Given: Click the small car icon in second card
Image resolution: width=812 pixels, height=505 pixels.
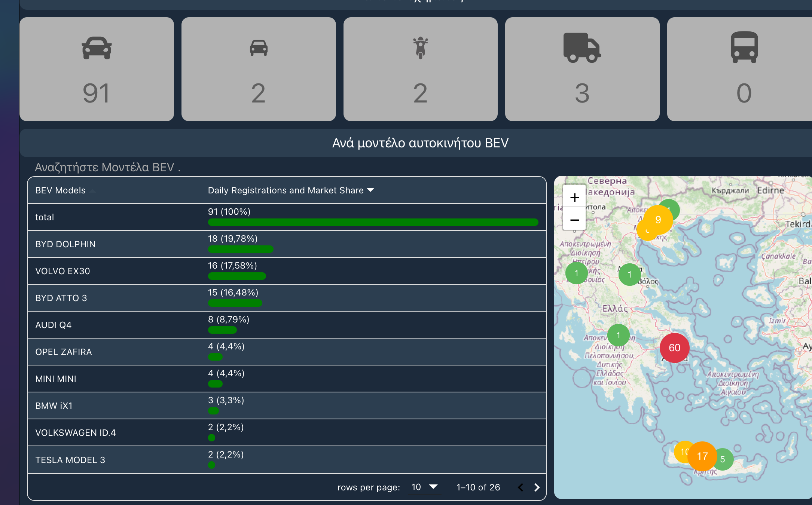Looking at the screenshot, I should (x=259, y=48).
